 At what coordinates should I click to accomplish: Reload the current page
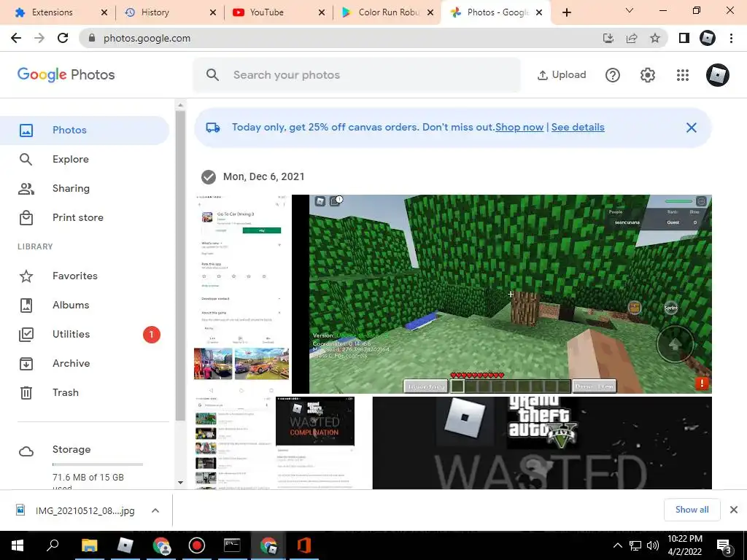click(x=63, y=38)
